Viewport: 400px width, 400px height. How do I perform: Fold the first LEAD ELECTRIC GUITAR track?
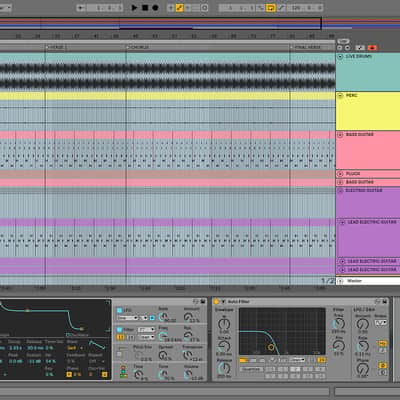coord(342,222)
